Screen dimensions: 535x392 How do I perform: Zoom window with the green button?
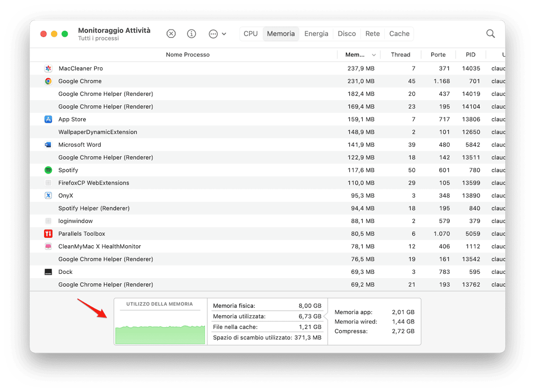coord(65,34)
